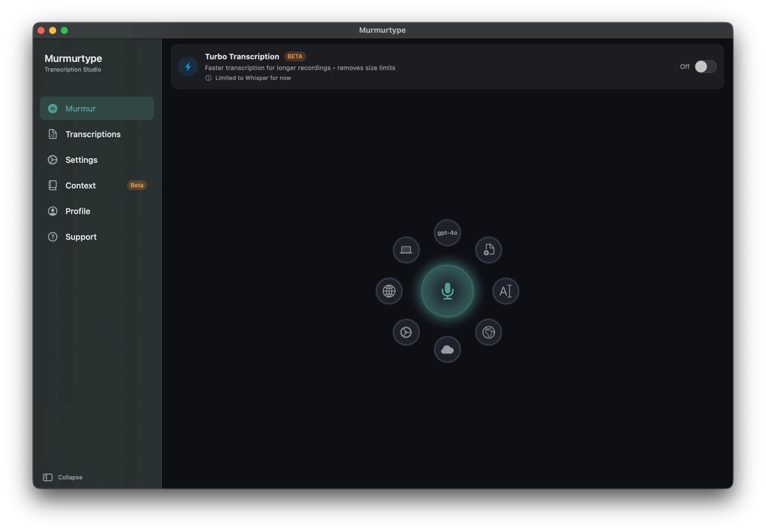Click the Transcription Studio subtitle
Image resolution: width=766 pixels, height=532 pixels.
pos(73,70)
